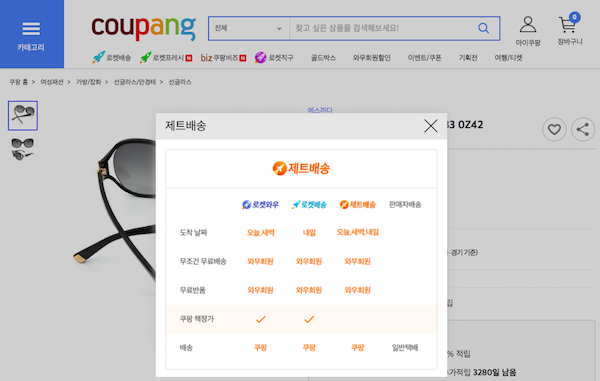
Task: Open 와우회원할인 menu item
Action: point(372,58)
